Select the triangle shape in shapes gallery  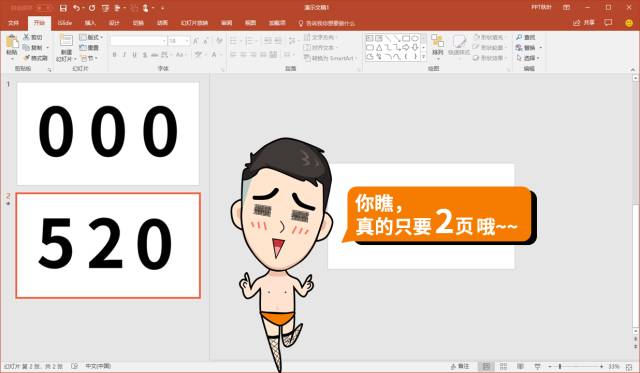tap(379, 48)
